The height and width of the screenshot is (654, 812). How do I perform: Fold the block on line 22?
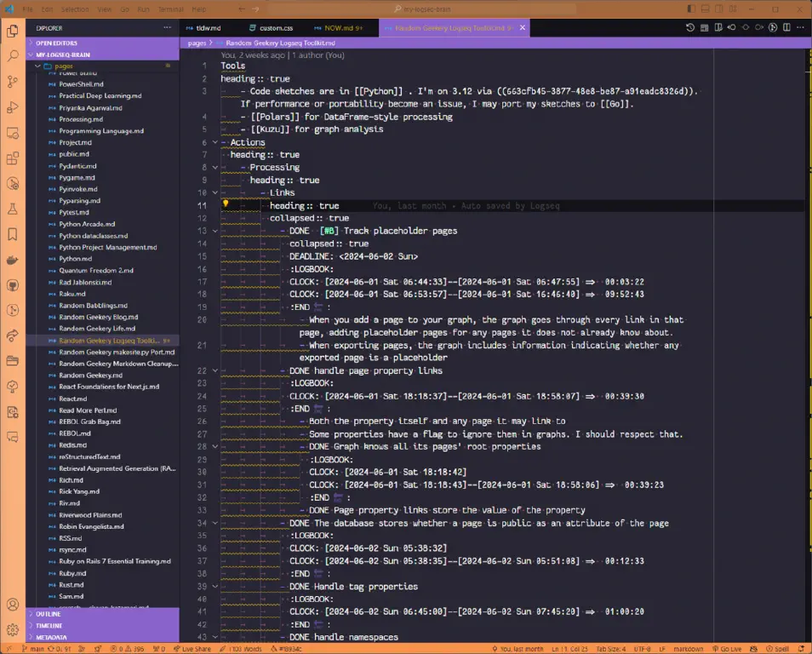[x=214, y=370]
